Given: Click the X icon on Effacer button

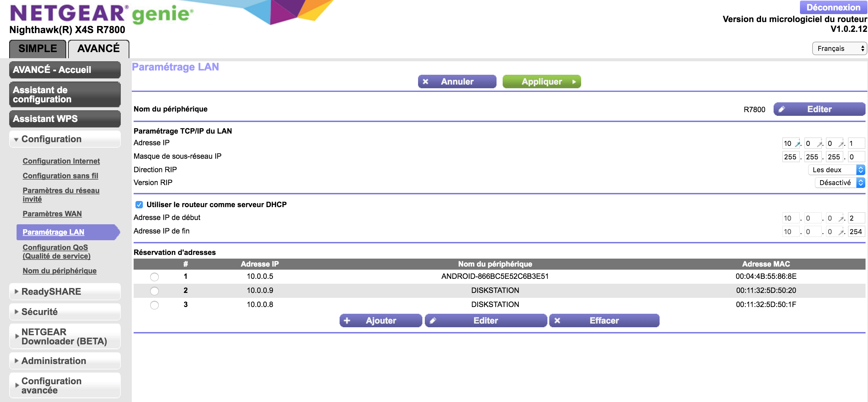Looking at the screenshot, I should coord(557,320).
